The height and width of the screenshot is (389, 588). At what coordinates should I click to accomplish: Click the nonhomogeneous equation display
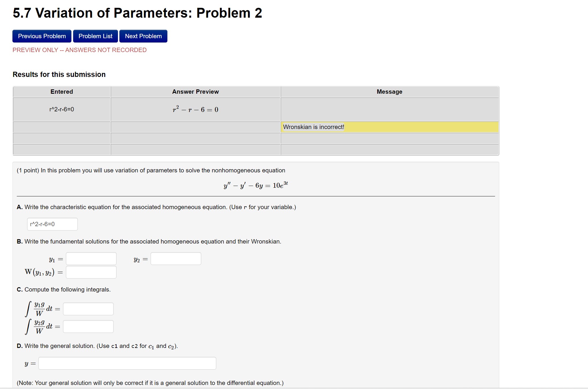tap(256, 184)
